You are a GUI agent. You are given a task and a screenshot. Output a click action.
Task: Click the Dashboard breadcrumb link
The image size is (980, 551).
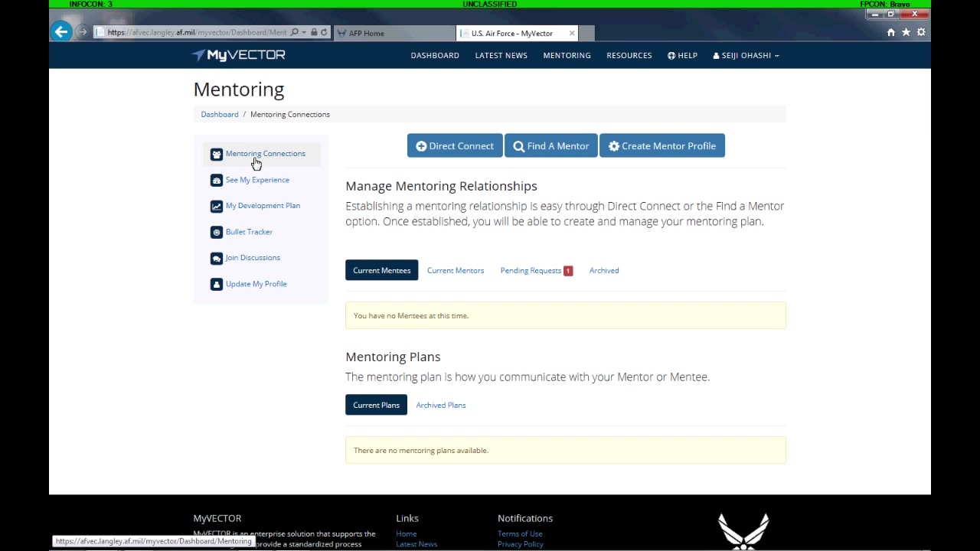tap(220, 115)
